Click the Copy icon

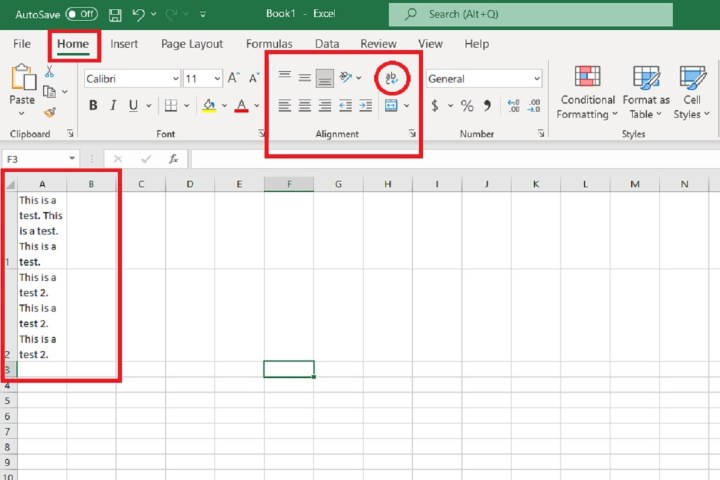coord(49,92)
